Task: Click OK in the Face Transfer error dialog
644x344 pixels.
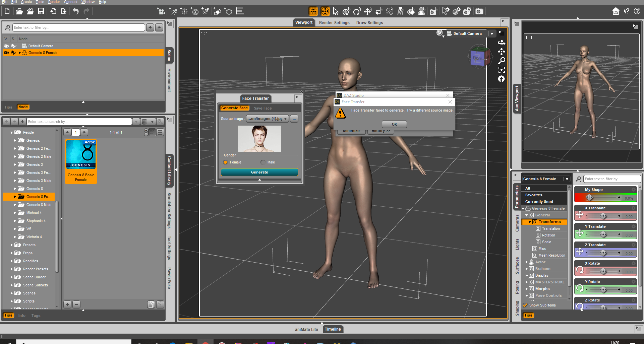Action: [x=394, y=124]
